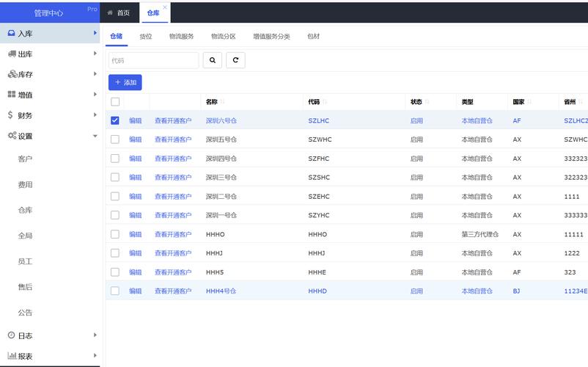Expand the 日志 menu arrow

(95, 335)
